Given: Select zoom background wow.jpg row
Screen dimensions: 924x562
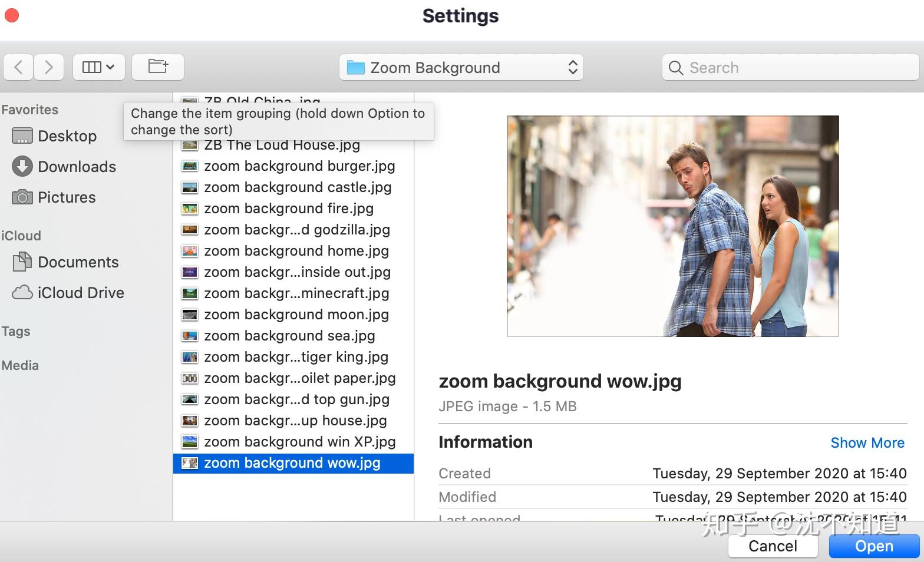Looking at the screenshot, I should tap(293, 463).
